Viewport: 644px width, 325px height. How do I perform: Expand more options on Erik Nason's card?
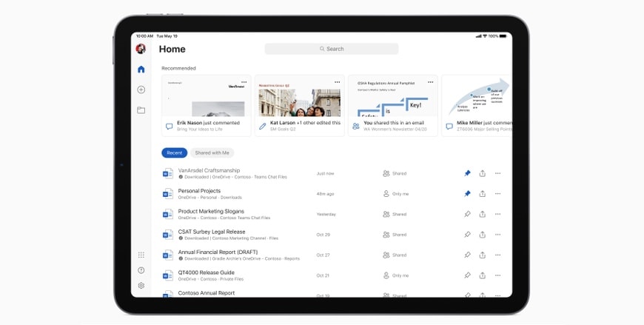(244, 81)
